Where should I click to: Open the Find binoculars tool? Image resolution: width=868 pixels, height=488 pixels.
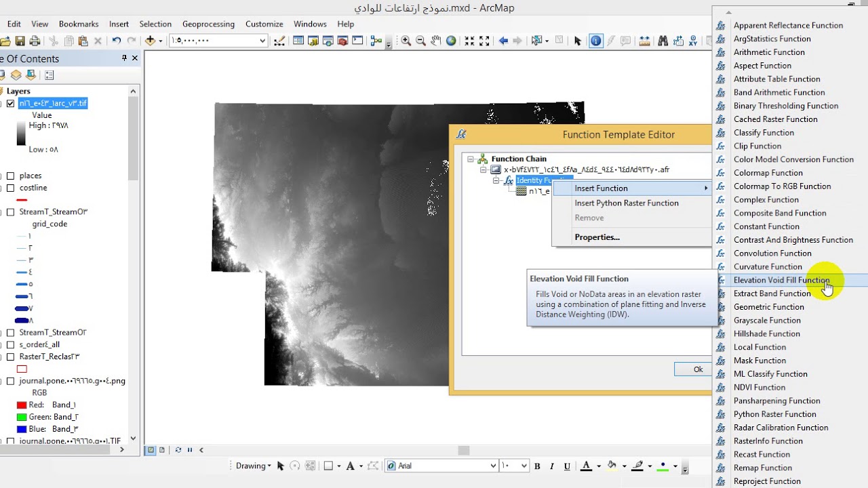click(663, 41)
